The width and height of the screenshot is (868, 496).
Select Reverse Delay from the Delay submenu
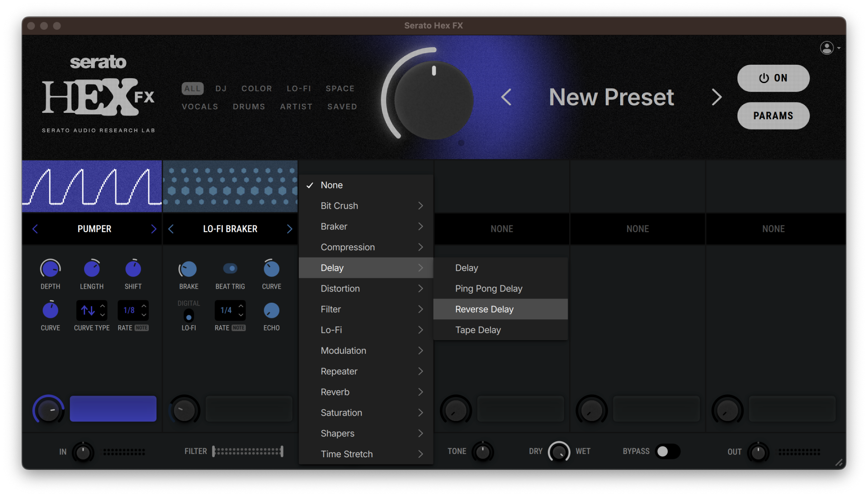coord(484,309)
